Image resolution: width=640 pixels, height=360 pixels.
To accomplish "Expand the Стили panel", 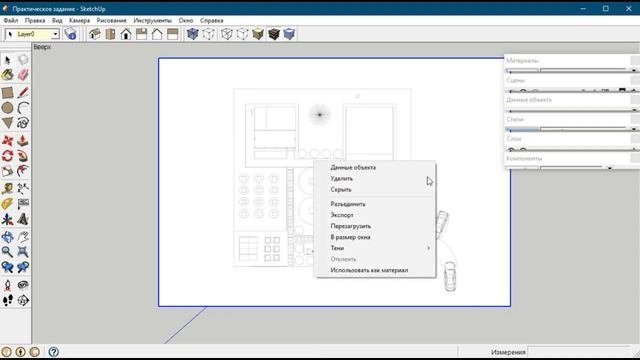I will click(572, 119).
